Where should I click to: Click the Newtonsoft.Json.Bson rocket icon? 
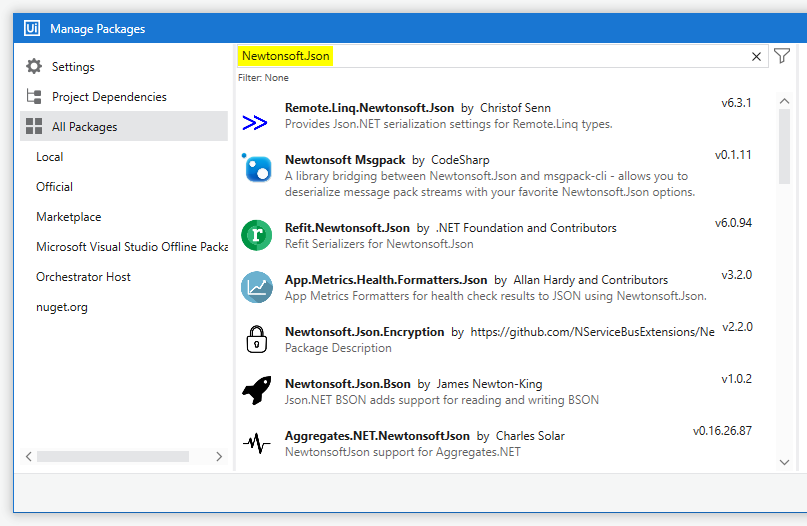coord(257,391)
